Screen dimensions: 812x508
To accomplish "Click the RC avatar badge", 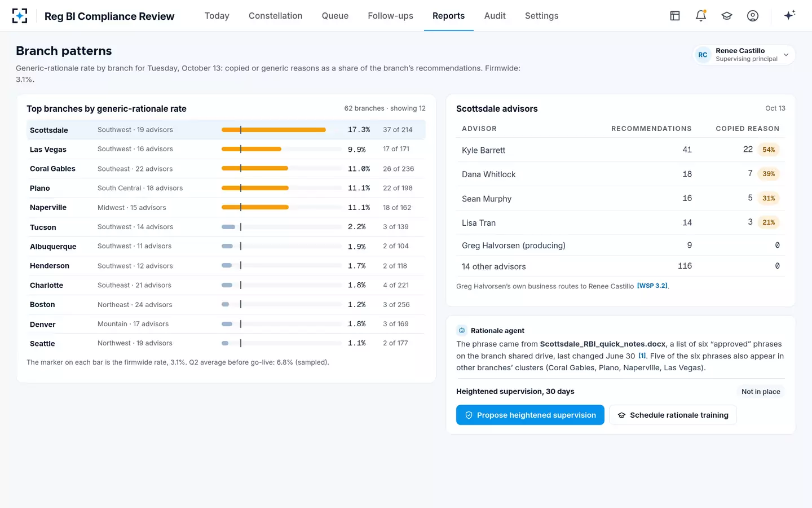I will (x=703, y=55).
